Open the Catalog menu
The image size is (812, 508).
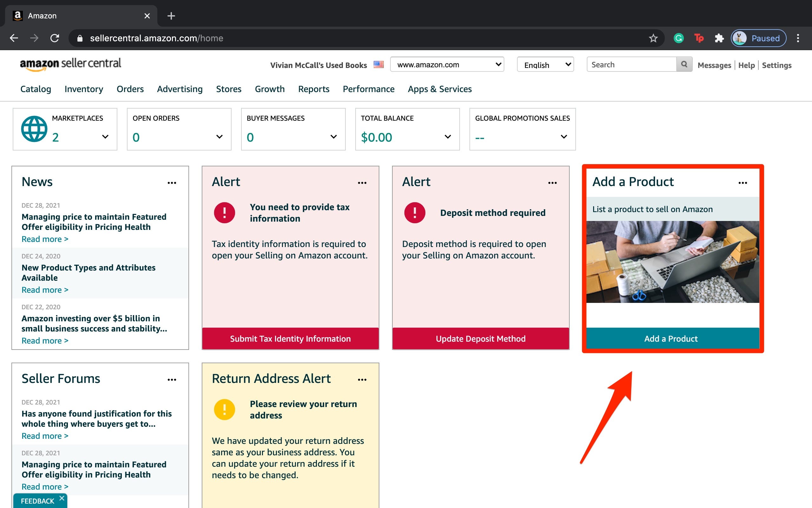[36, 89]
